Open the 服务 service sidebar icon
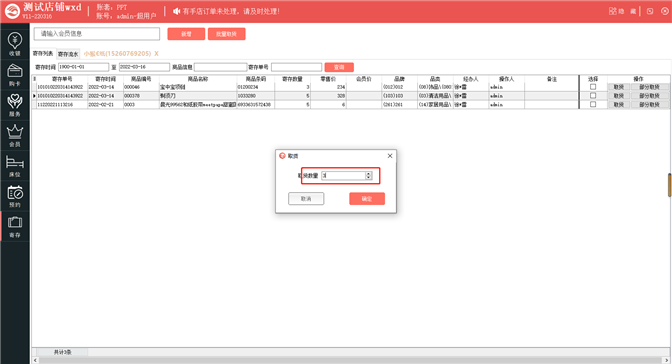The width and height of the screenshot is (672, 364). (15, 105)
